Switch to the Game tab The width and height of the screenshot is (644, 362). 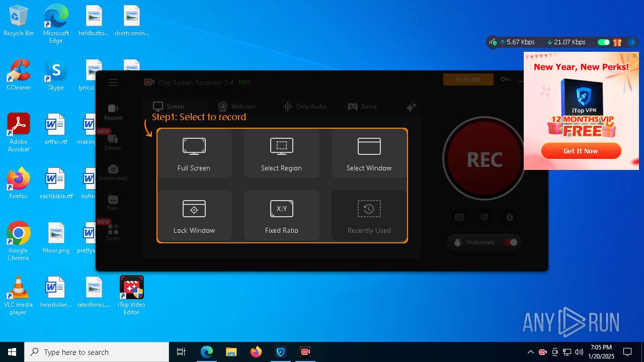[x=362, y=107]
